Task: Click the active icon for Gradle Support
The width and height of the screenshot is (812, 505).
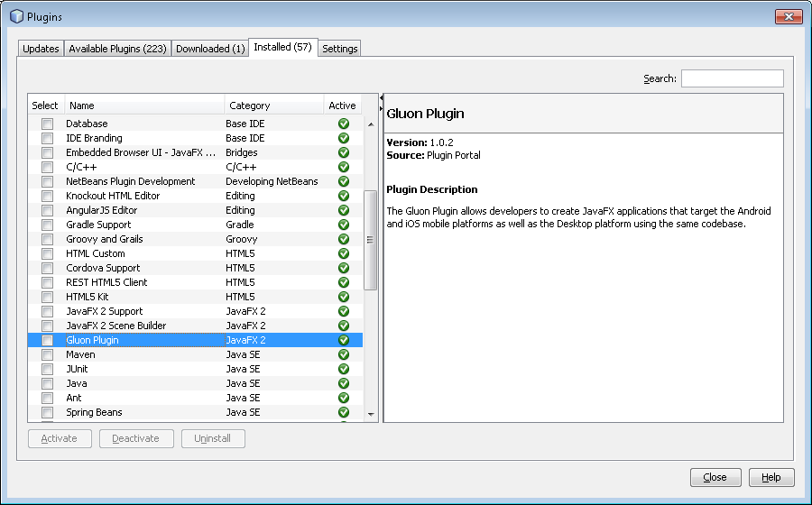Action: click(x=344, y=225)
